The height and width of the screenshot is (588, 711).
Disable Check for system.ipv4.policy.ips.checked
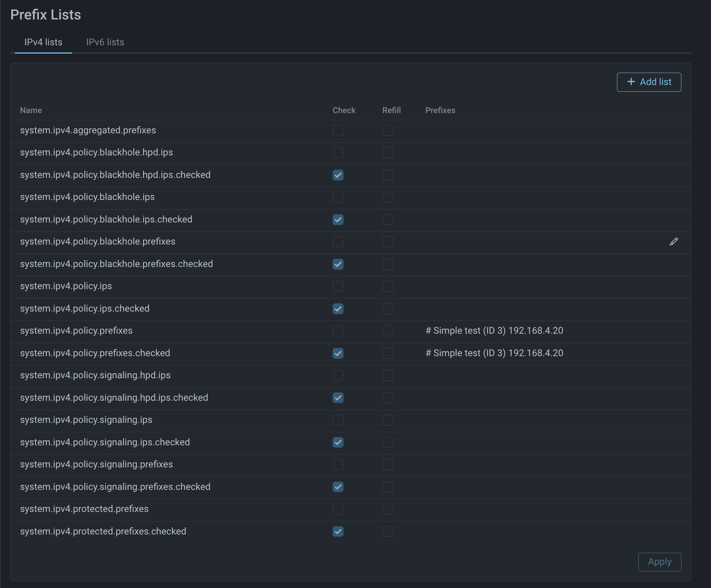pyautogui.click(x=338, y=309)
